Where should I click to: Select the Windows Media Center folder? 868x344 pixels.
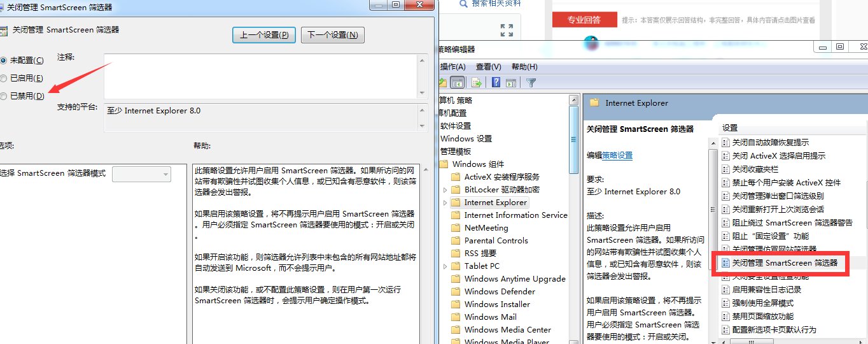[x=501, y=329]
